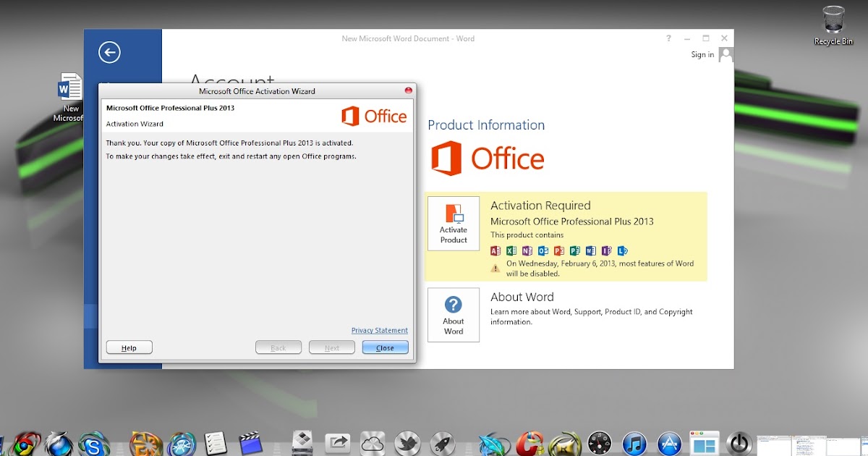Open the Privacy Statement link
Viewport: 868px width, 456px height.
click(x=380, y=330)
